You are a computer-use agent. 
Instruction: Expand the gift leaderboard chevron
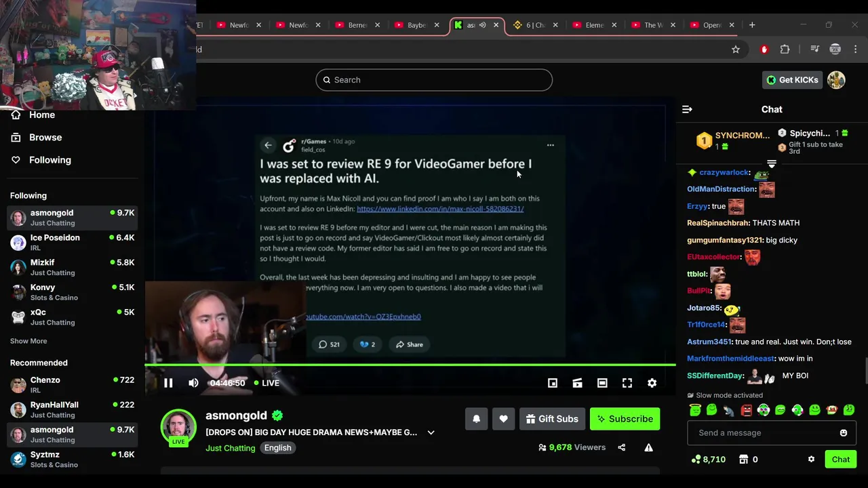click(771, 164)
